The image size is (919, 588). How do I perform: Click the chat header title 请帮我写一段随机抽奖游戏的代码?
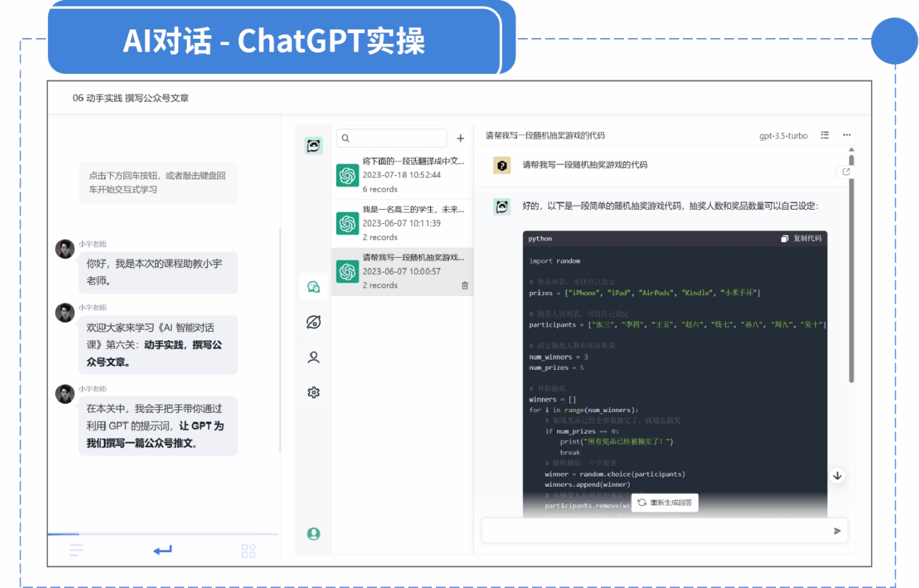(x=545, y=136)
